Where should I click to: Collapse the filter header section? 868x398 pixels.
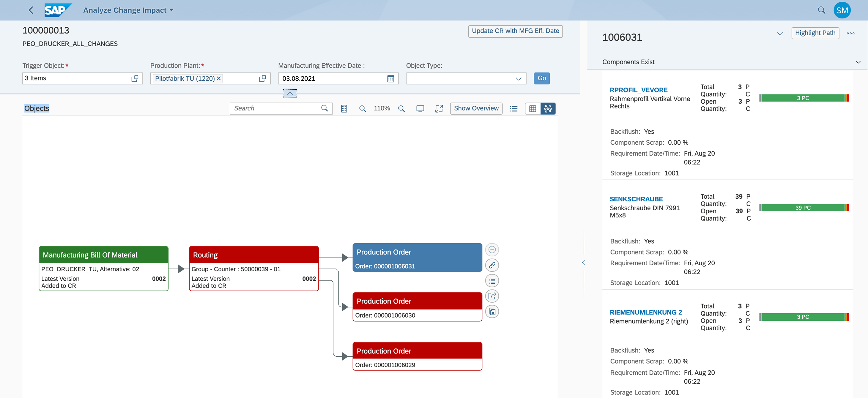[290, 93]
